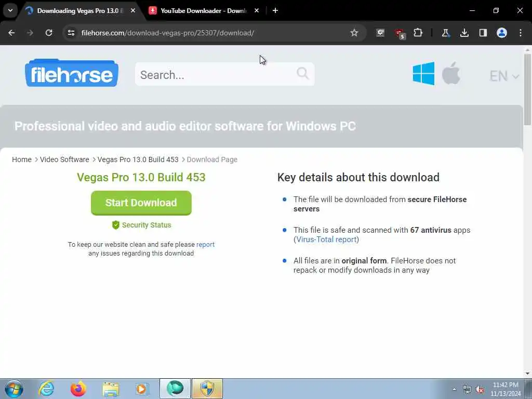
Task: Open the Windows Start menu
Action: 14,389
